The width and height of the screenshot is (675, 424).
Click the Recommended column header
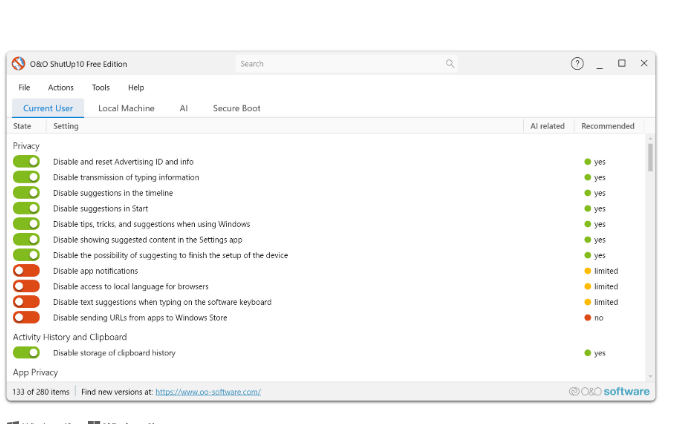pyautogui.click(x=608, y=126)
